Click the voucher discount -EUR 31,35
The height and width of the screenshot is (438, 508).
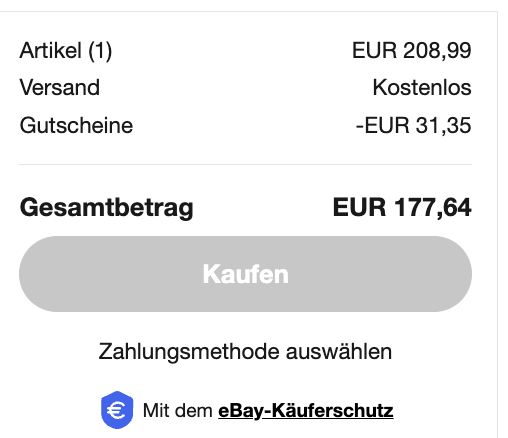413,125
